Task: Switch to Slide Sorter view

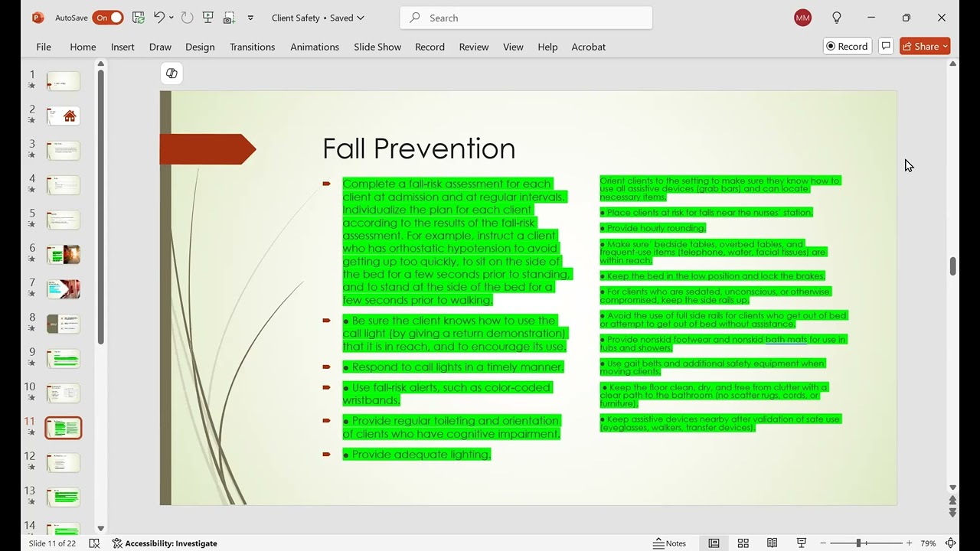Action: 743,543
